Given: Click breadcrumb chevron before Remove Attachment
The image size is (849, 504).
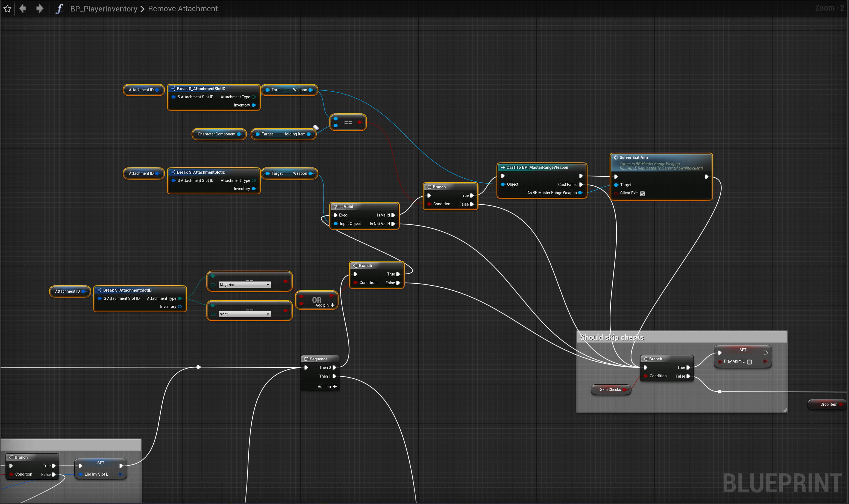Looking at the screenshot, I should coord(142,9).
